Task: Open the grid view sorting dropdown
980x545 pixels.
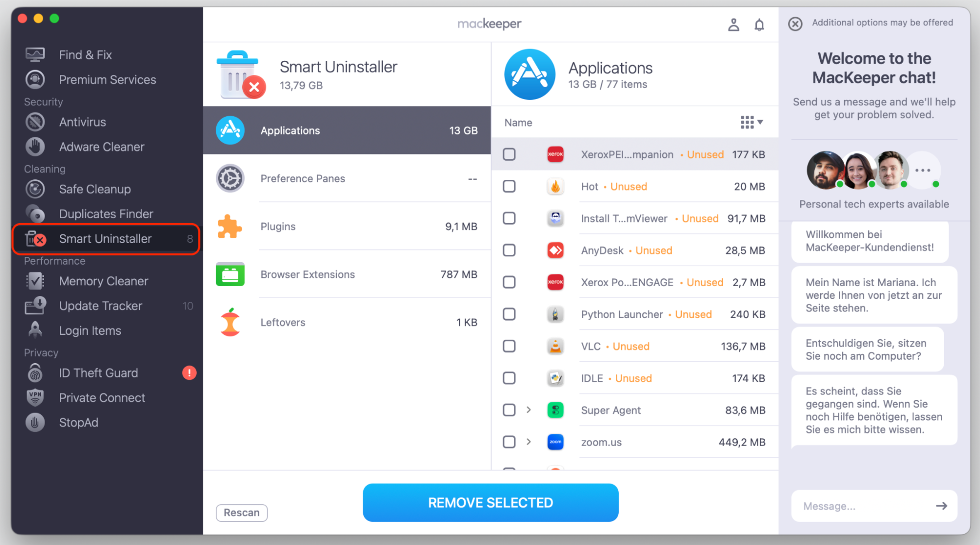Action: [752, 122]
